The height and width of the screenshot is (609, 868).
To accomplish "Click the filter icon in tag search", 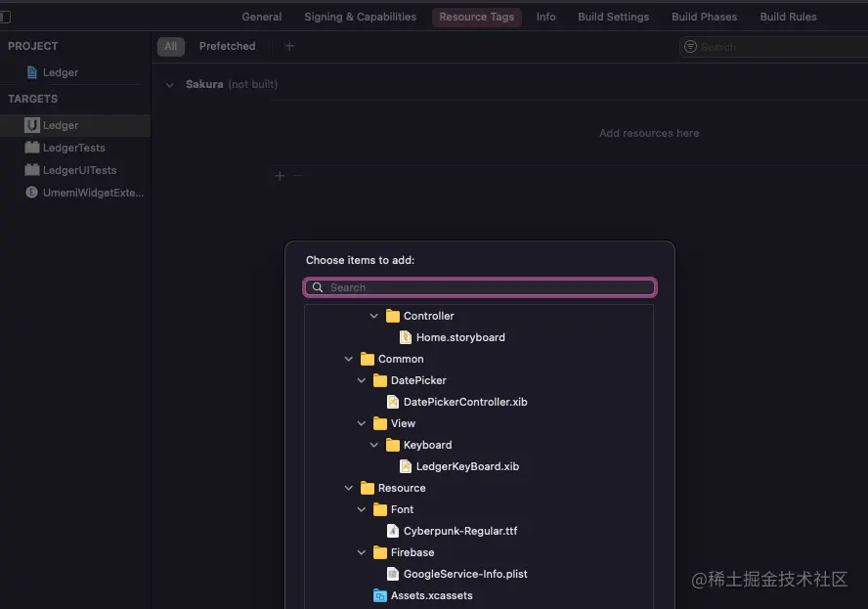I will (690, 47).
